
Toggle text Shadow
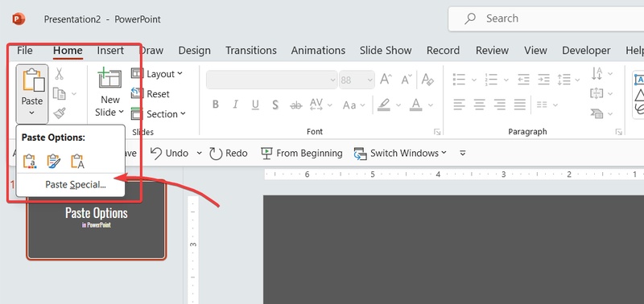[275, 105]
